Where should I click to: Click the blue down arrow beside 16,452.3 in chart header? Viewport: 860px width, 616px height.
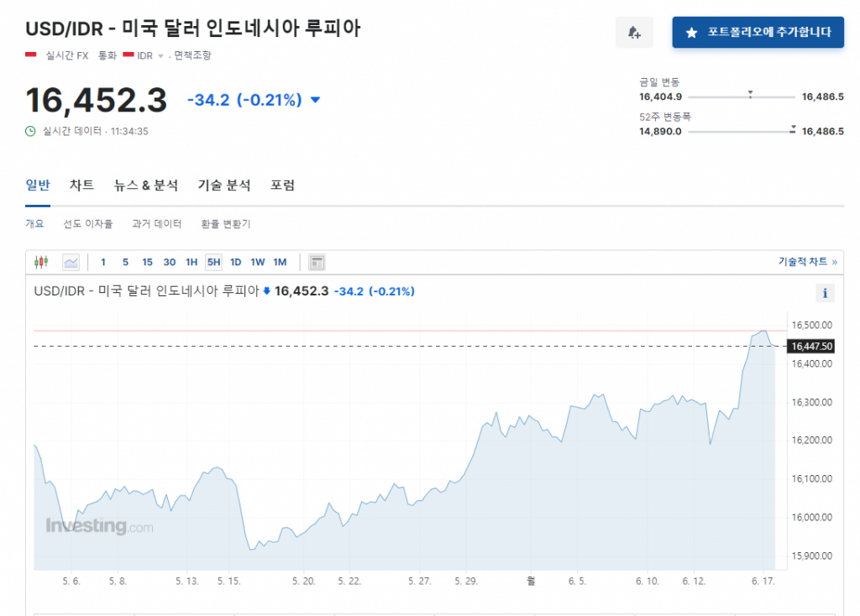(267, 291)
